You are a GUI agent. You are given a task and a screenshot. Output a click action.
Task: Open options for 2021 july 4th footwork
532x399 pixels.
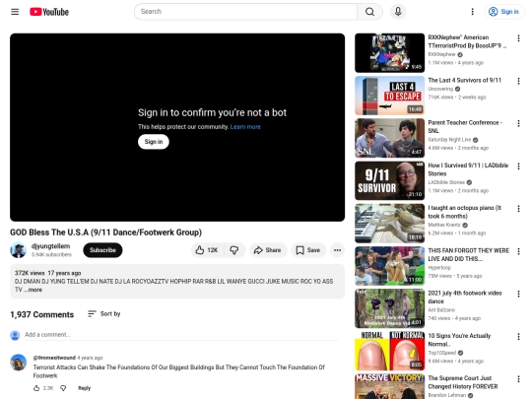click(518, 294)
